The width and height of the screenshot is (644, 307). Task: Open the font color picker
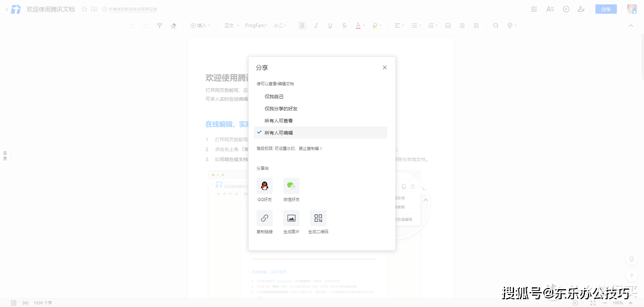[359, 26]
